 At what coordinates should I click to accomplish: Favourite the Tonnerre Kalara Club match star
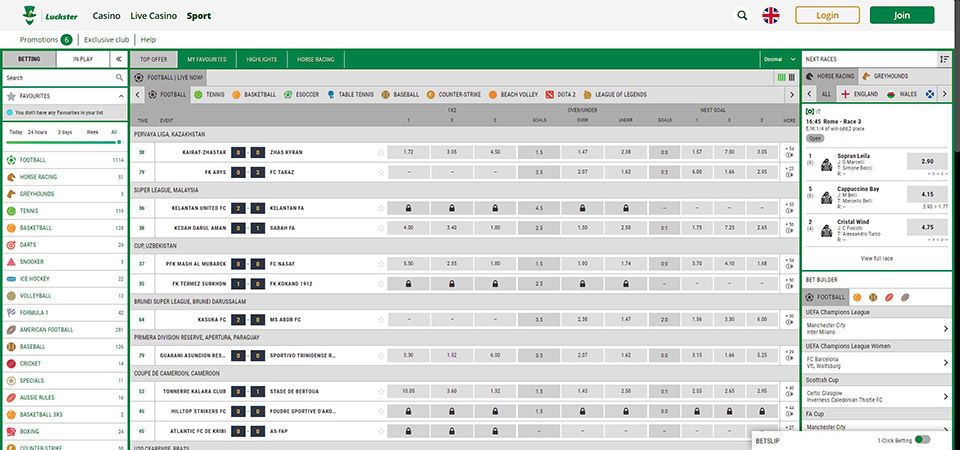(381, 391)
